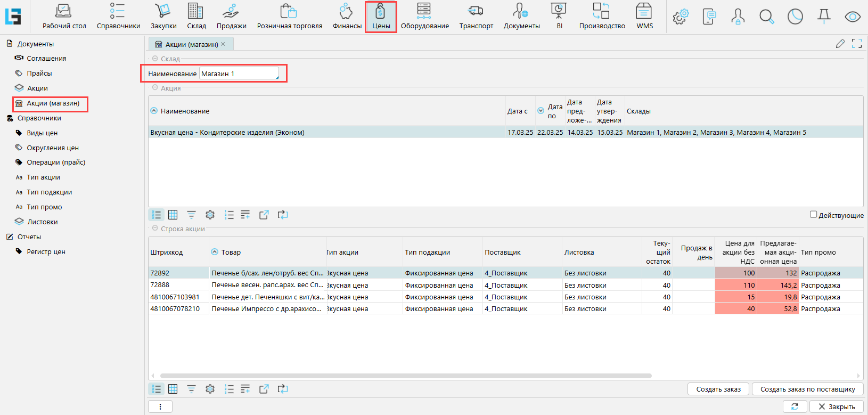This screenshot has height=415, width=868.
Task: Collapse the Склад section
Action: (x=155, y=59)
